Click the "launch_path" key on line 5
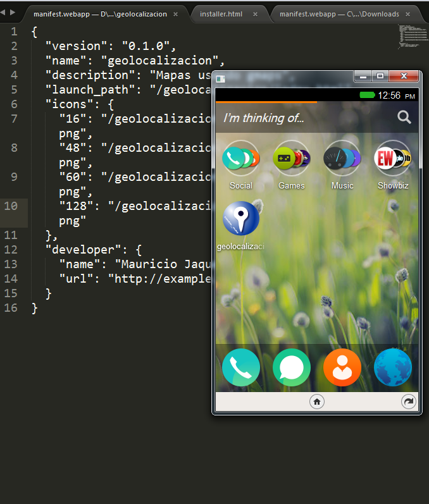Viewport: 429px width, 504px height. pos(90,90)
